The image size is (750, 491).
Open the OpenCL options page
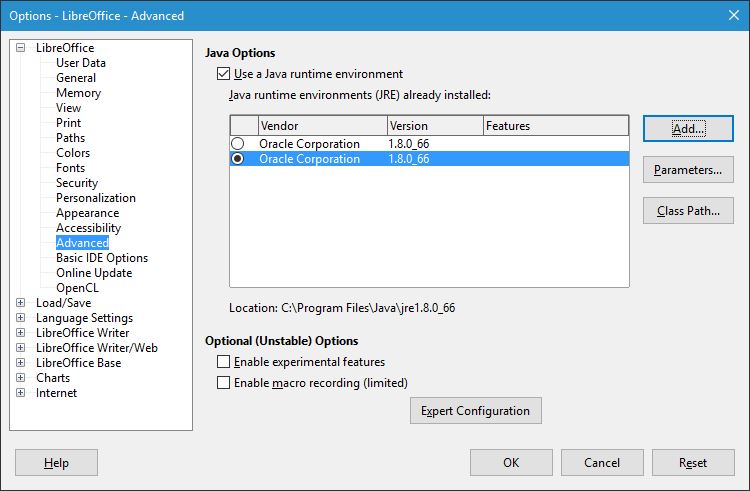(77, 288)
